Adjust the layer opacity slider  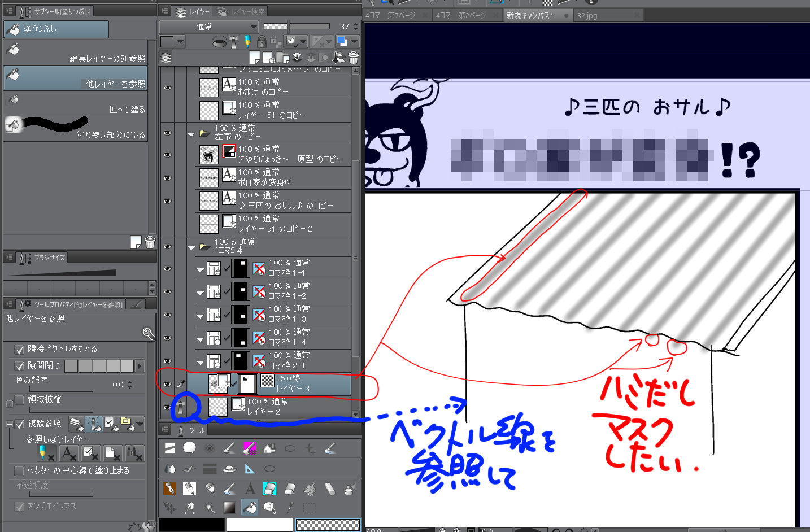(x=297, y=26)
